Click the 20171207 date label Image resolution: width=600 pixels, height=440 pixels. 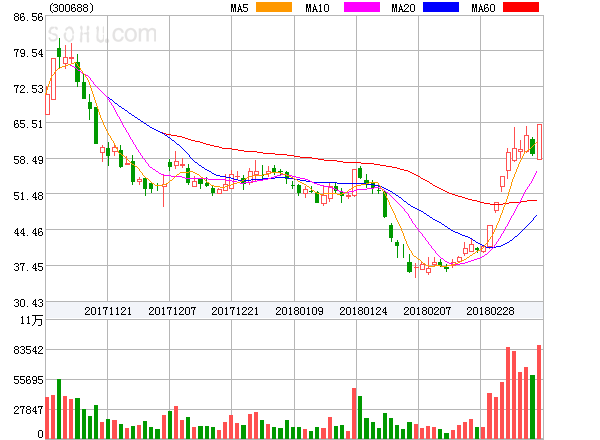[x=172, y=311]
